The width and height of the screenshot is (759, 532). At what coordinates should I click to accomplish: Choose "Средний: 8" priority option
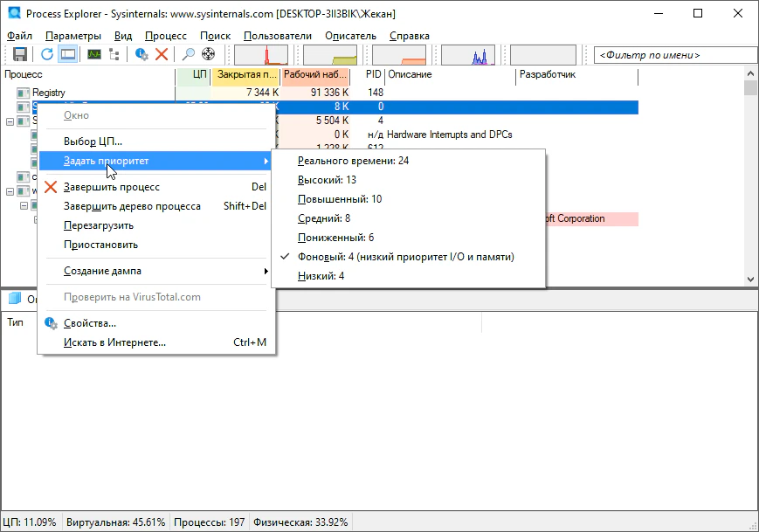click(x=324, y=218)
